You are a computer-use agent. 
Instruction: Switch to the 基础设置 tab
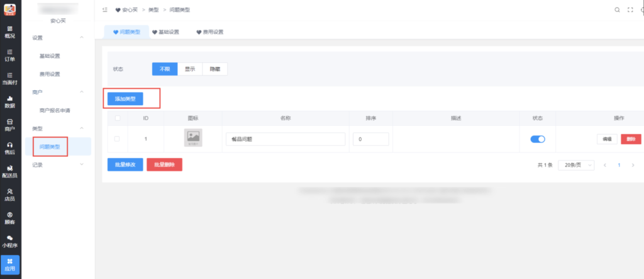(x=165, y=31)
